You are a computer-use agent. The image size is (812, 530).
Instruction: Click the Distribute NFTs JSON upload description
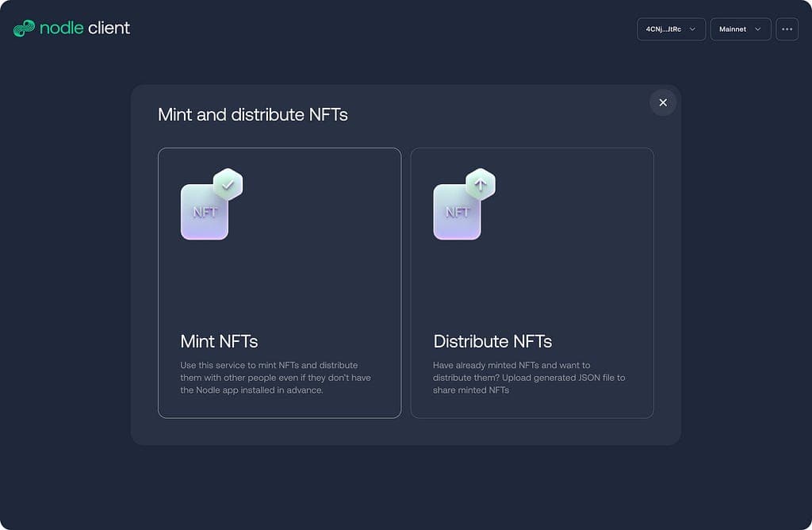[x=529, y=378]
